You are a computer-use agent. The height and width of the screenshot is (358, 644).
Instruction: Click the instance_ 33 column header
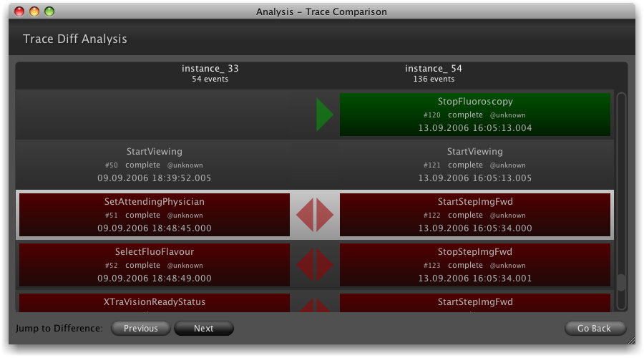210,73
